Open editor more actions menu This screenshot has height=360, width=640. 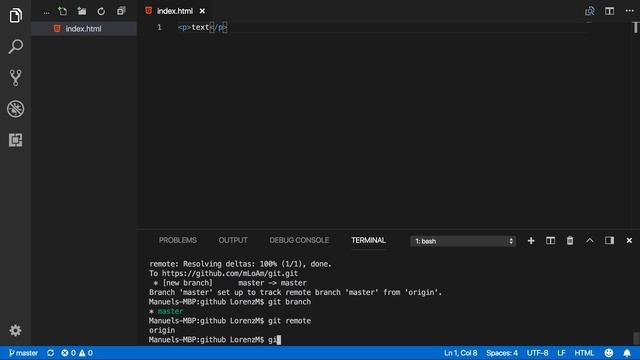(629, 11)
